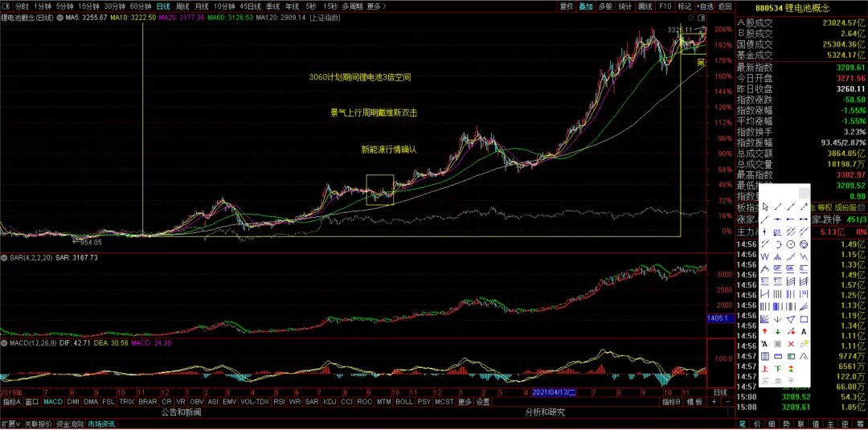This screenshot has height=430, width=868.
Task: Open the 市场资讯 tab
Action: click(x=101, y=424)
